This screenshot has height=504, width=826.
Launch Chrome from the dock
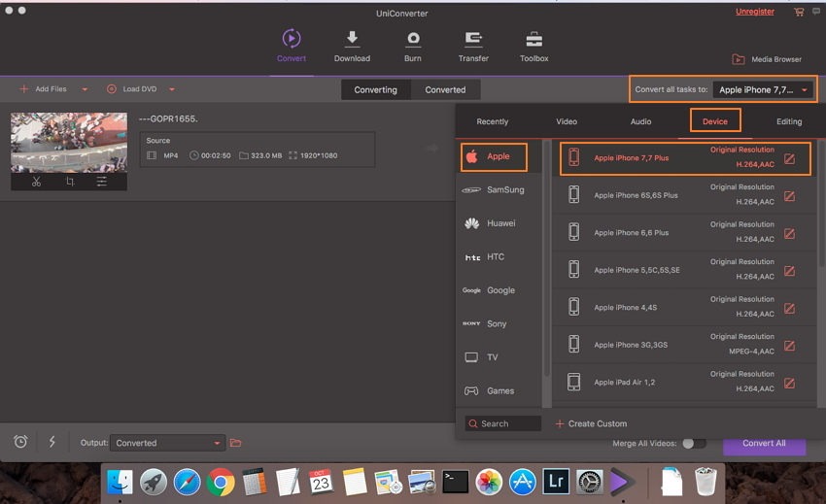click(x=221, y=482)
